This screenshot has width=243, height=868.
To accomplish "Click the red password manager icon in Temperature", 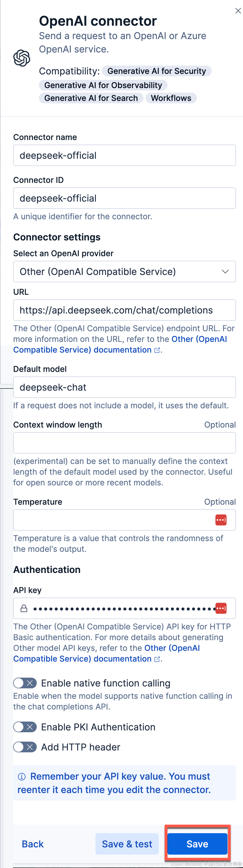I will pyautogui.click(x=221, y=520).
